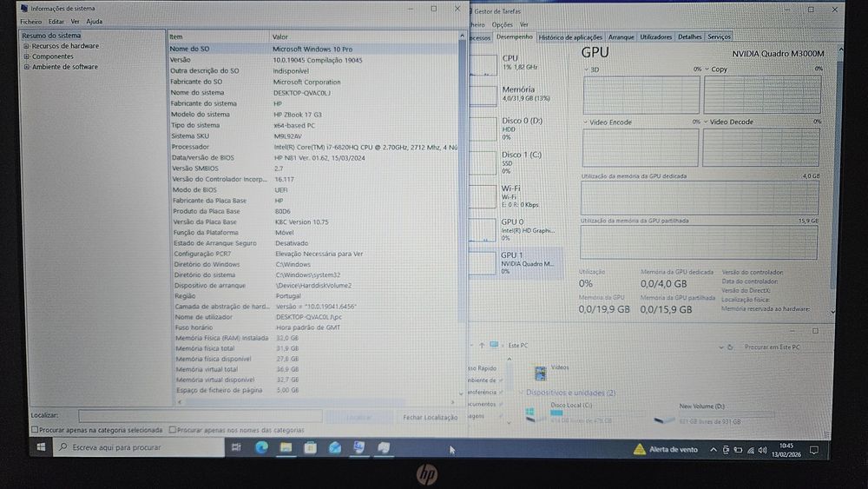Tick 'Procurar apenas na categoria selecionada'
The image size is (868, 489).
[35, 430]
